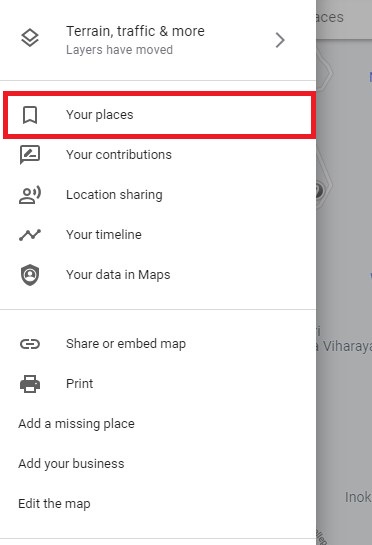Click Add your business link
Screen dimensions: 372x545
pyautogui.click(x=71, y=464)
